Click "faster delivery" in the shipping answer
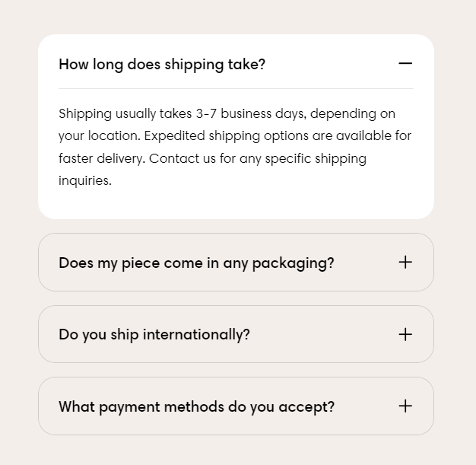This screenshot has height=465, width=476. click(101, 159)
